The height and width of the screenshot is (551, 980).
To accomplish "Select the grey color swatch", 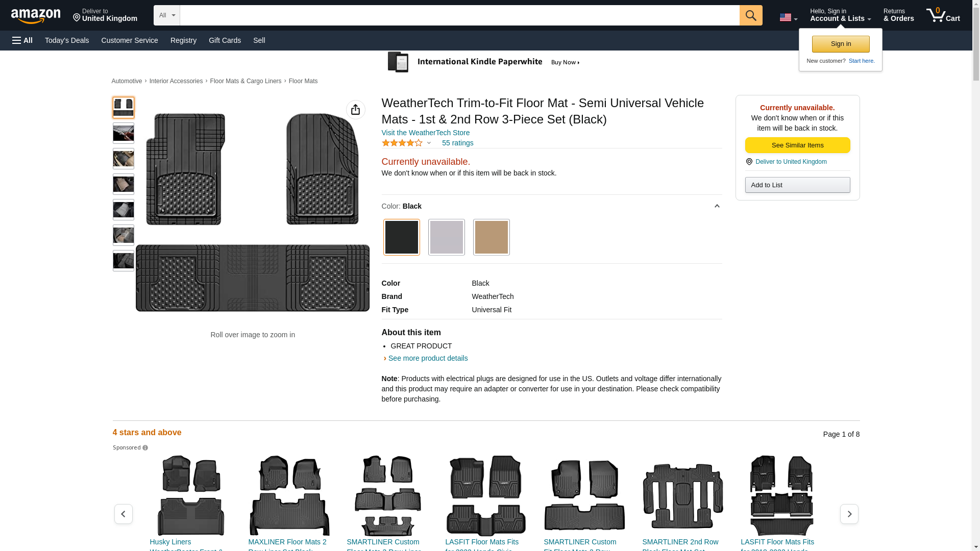I will tap(446, 237).
